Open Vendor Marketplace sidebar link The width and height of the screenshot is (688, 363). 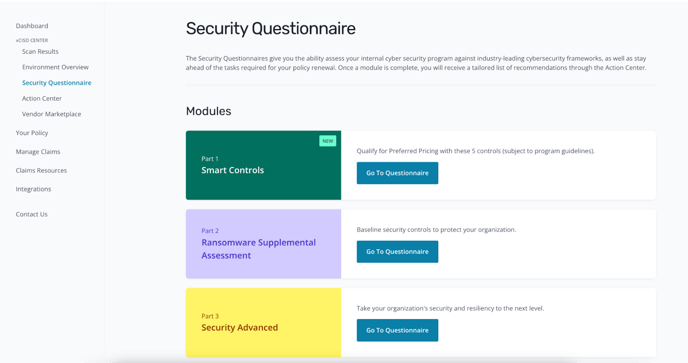51,114
